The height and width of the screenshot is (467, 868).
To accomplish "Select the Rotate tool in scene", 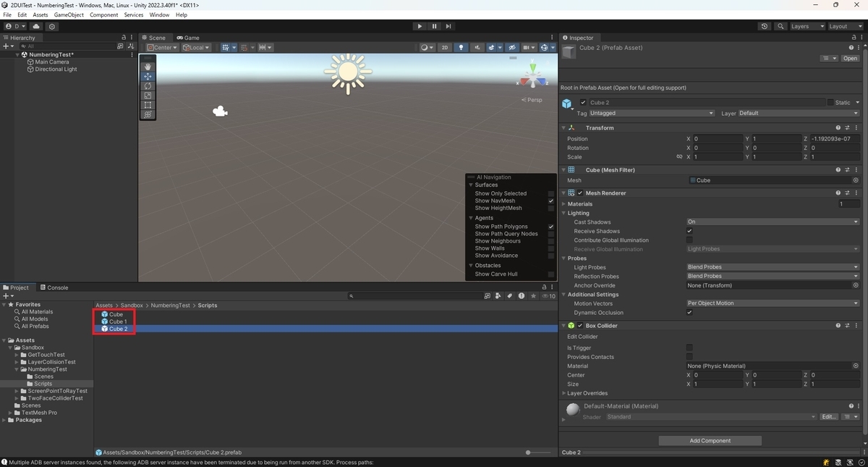I will (148, 85).
